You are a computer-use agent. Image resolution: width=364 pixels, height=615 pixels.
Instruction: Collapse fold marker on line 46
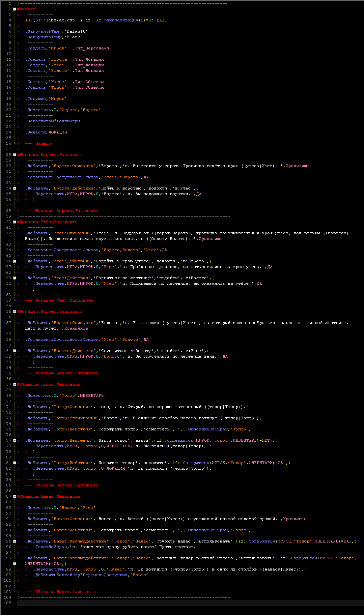pyautogui.click(x=14, y=261)
